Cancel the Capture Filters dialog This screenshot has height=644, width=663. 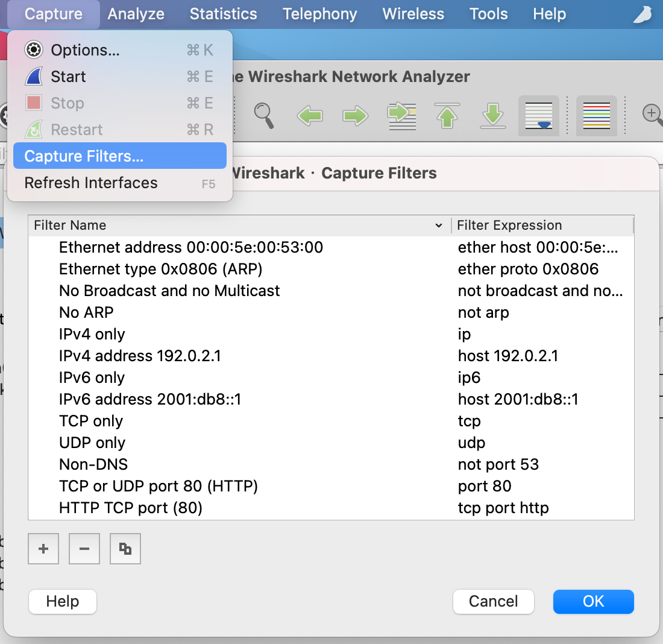(493, 601)
